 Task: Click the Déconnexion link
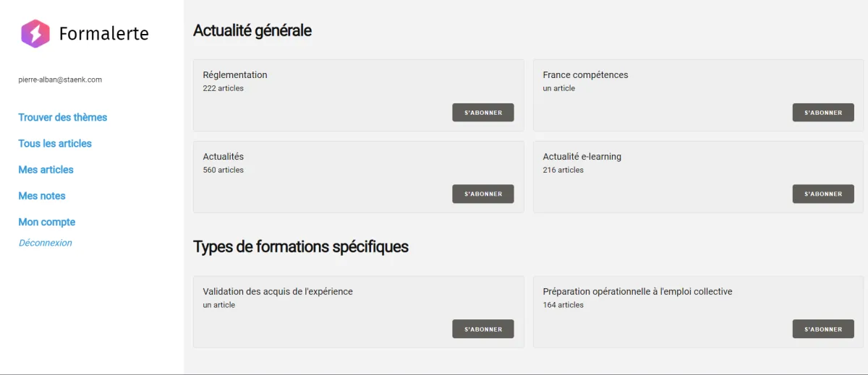click(x=45, y=243)
